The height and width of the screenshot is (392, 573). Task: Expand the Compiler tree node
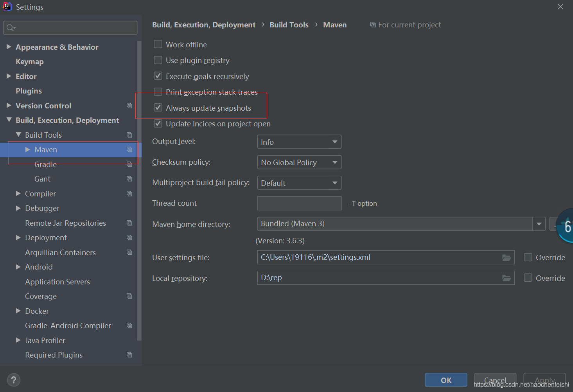(18, 193)
